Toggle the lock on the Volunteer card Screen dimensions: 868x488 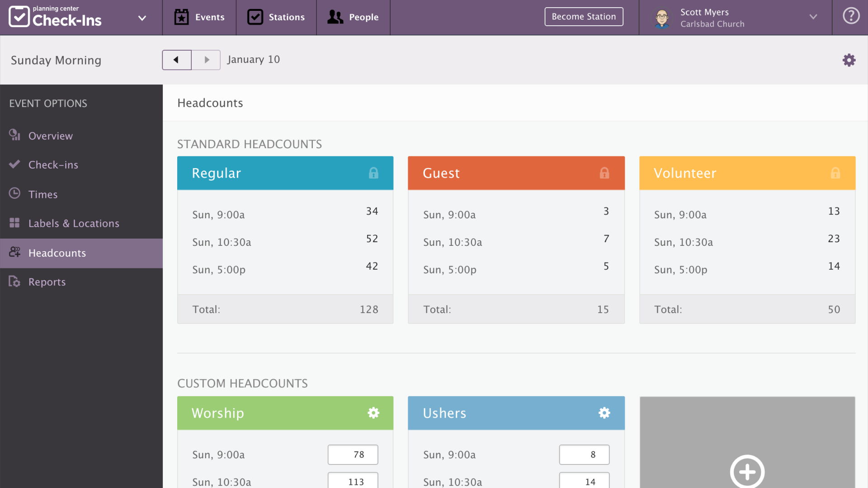835,173
